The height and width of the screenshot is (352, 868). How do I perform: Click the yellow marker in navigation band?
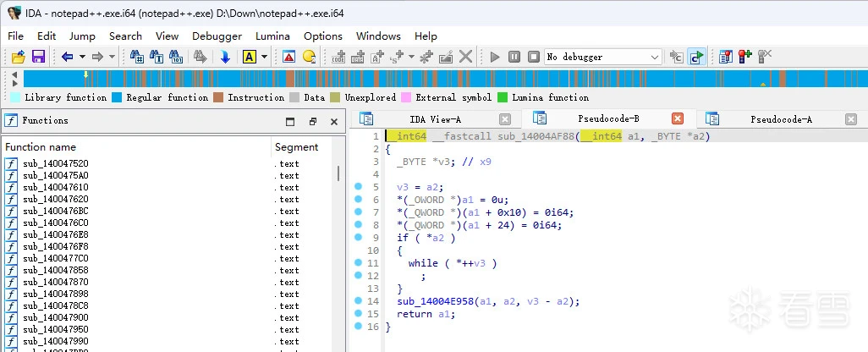[85, 74]
